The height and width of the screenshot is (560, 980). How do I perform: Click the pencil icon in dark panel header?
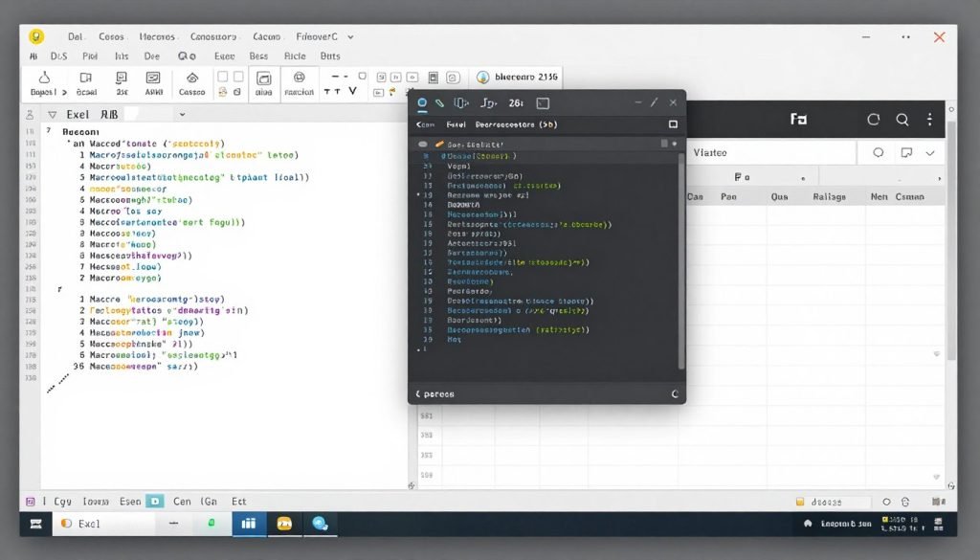click(x=440, y=103)
